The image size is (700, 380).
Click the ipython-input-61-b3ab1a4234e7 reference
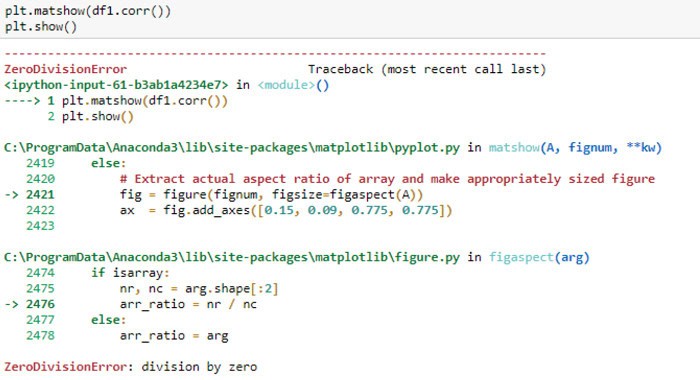point(116,85)
